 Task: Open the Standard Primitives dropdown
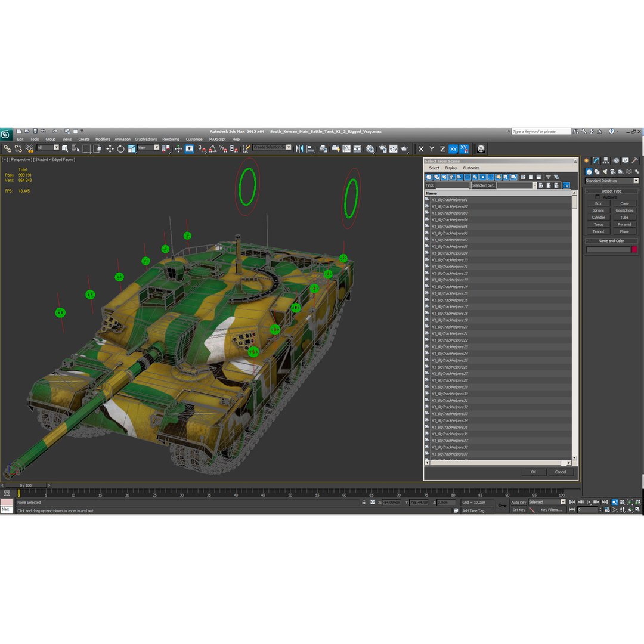[612, 181]
